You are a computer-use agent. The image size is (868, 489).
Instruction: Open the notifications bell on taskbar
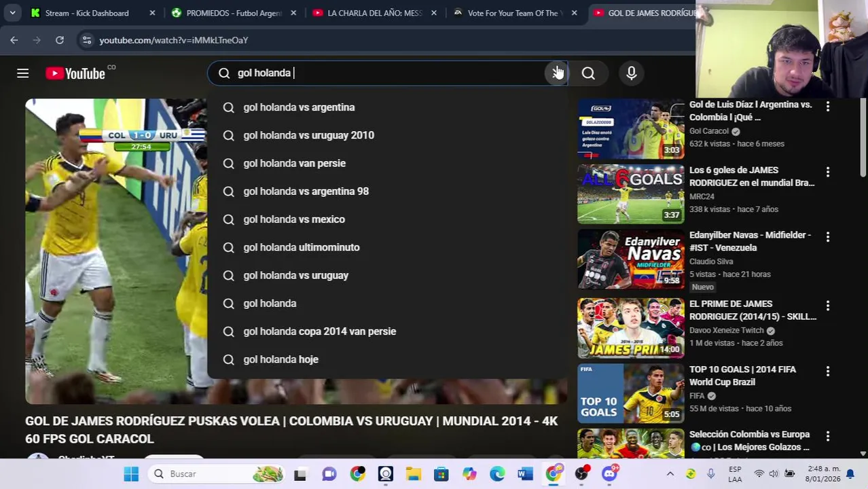point(850,474)
